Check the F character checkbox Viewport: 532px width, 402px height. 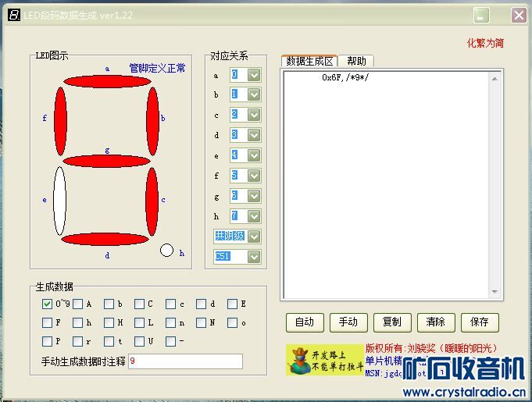pos(47,322)
